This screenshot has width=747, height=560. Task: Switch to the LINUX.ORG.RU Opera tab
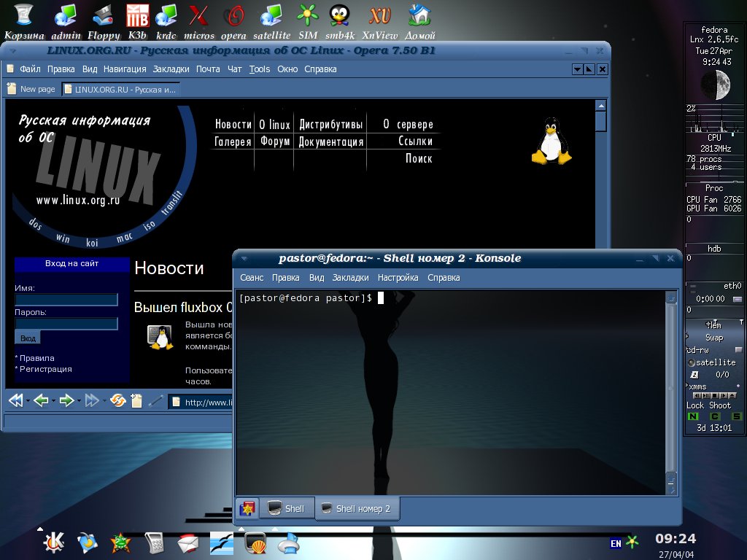pyautogui.click(x=121, y=90)
